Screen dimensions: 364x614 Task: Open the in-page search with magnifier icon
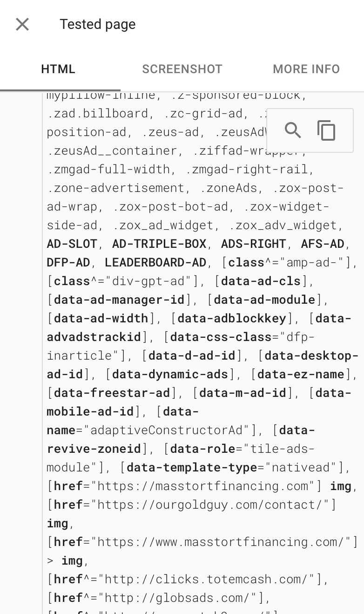coord(293,131)
